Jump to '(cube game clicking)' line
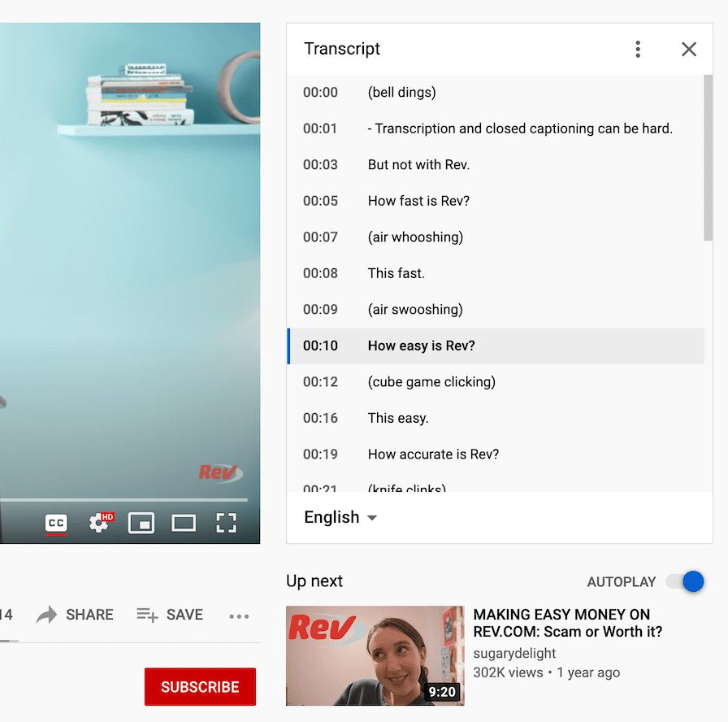728x722 pixels. tap(496, 382)
